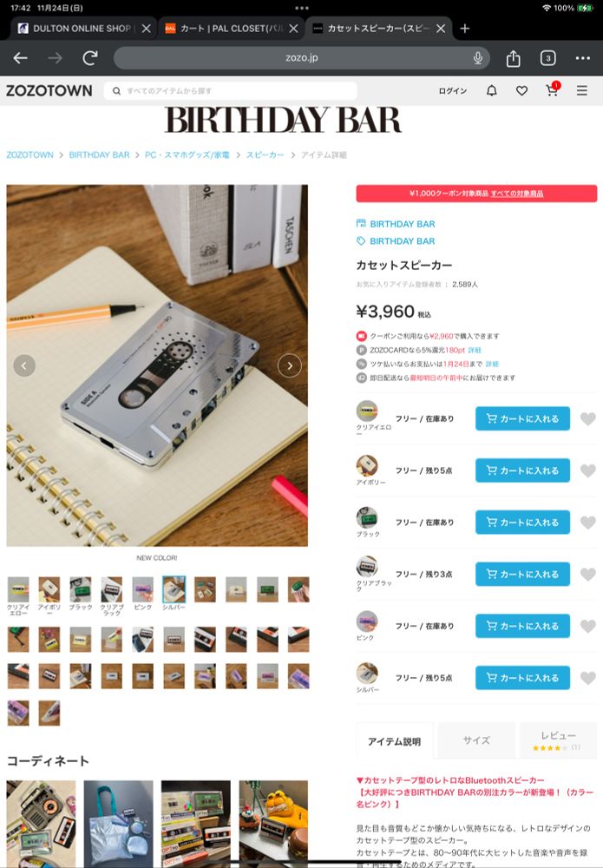Open the hamburger menu in ZOZOTOWN header

click(x=582, y=90)
